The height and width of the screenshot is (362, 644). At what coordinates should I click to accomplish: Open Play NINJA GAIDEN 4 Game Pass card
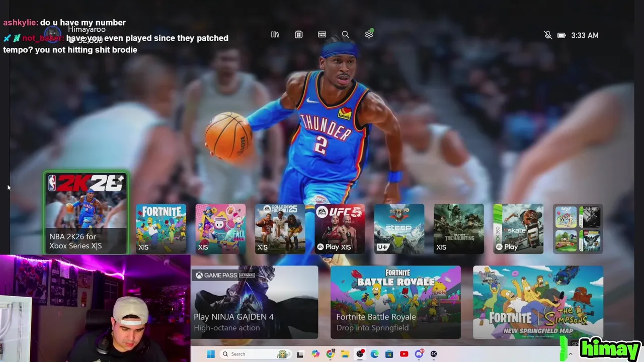coord(254,302)
